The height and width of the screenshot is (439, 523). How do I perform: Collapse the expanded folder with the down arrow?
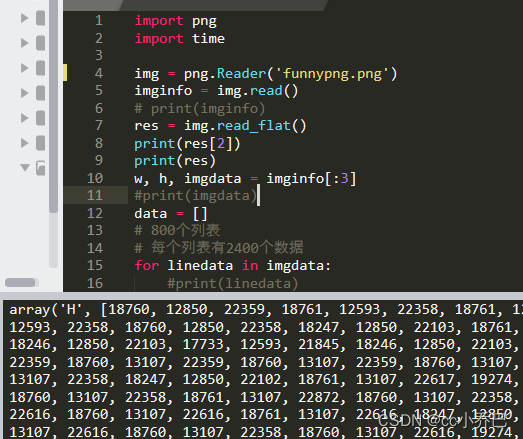coord(25,167)
